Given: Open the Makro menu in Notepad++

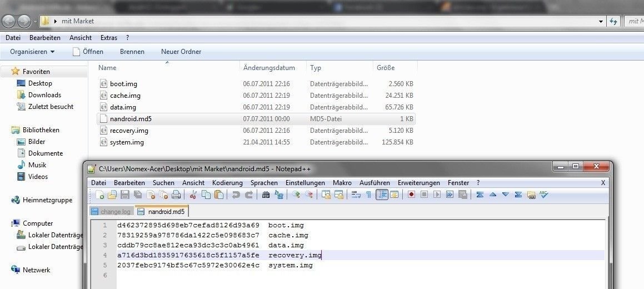Looking at the screenshot, I should click(342, 183).
